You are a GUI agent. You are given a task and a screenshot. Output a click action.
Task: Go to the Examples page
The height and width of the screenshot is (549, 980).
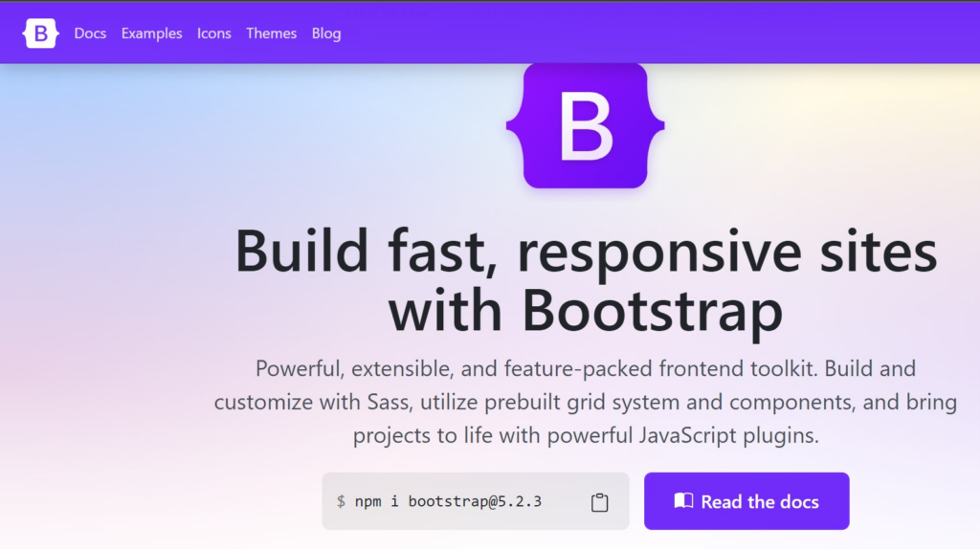pos(152,33)
